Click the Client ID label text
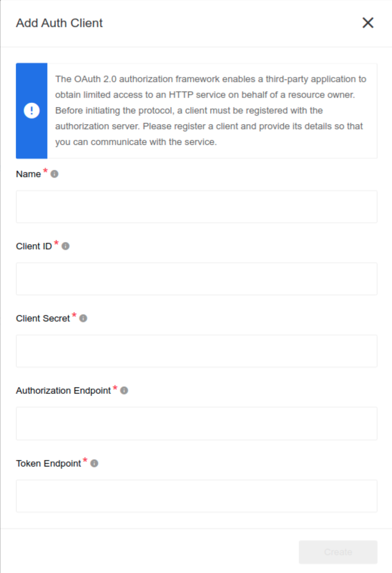Image resolution: width=392 pixels, height=573 pixels. (34, 247)
